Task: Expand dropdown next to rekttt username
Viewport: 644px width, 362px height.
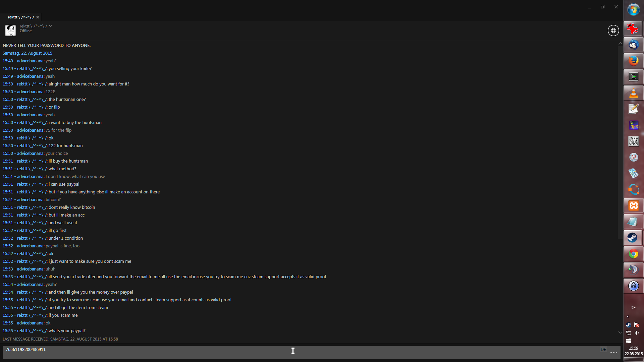Action: [x=50, y=26]
